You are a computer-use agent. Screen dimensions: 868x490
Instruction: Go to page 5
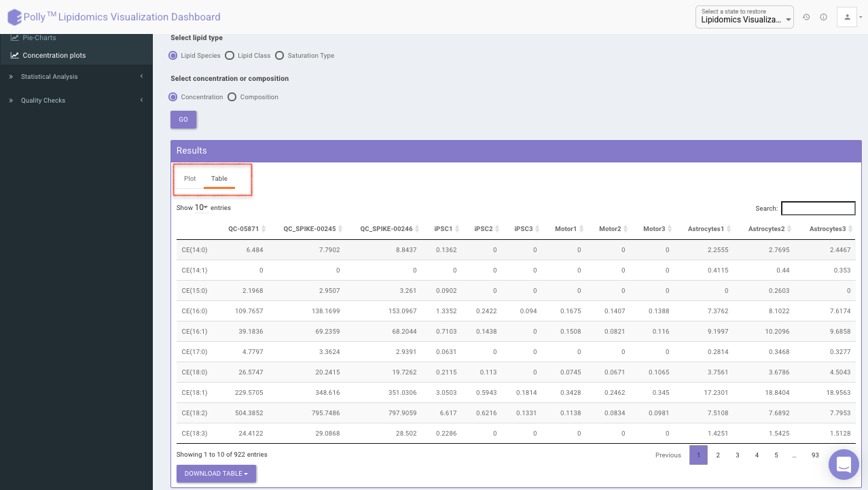click(x=776, y=455)
